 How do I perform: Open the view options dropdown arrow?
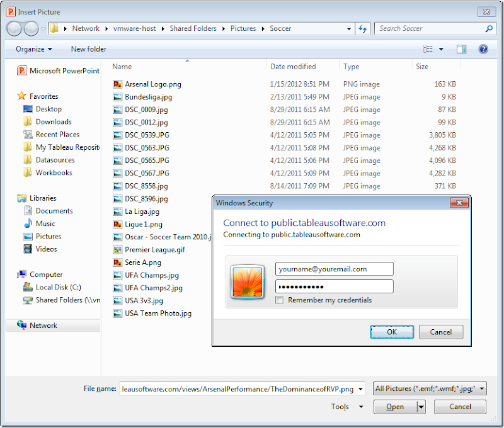pos(441,49)
